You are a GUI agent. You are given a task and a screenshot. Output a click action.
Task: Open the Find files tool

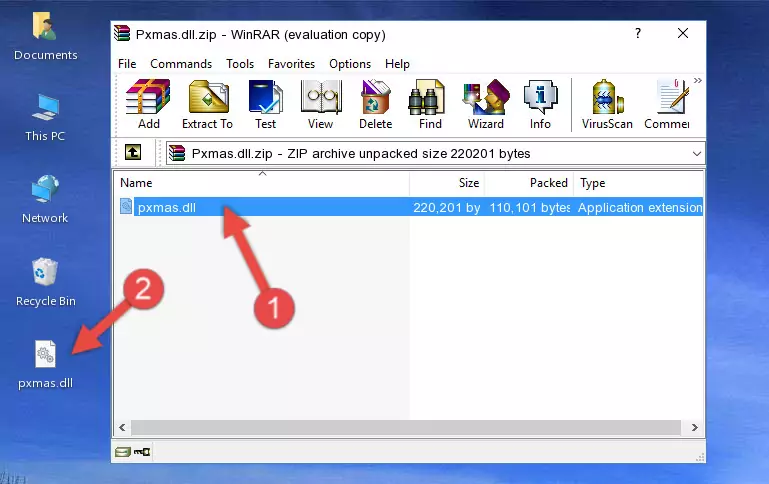coord(430,104)
